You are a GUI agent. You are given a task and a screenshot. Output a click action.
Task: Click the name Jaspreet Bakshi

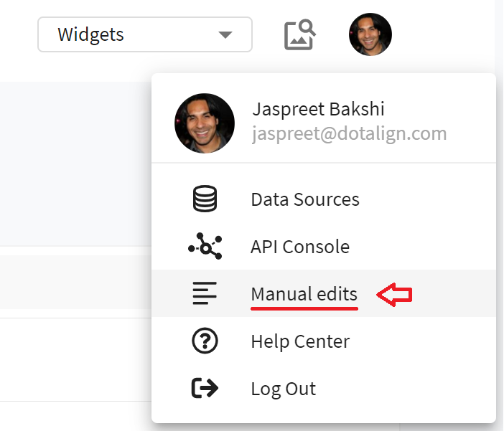[x=318, y=109]
